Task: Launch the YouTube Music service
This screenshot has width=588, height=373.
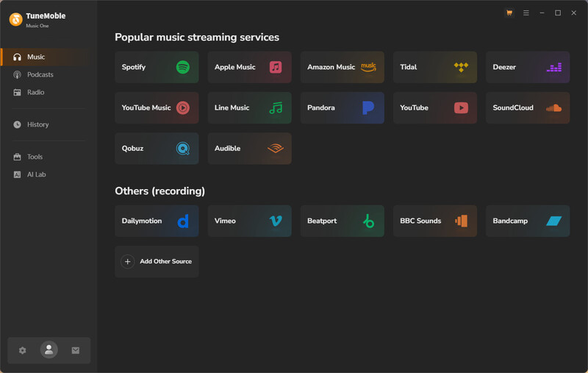Action: click(x=157, y=107)
